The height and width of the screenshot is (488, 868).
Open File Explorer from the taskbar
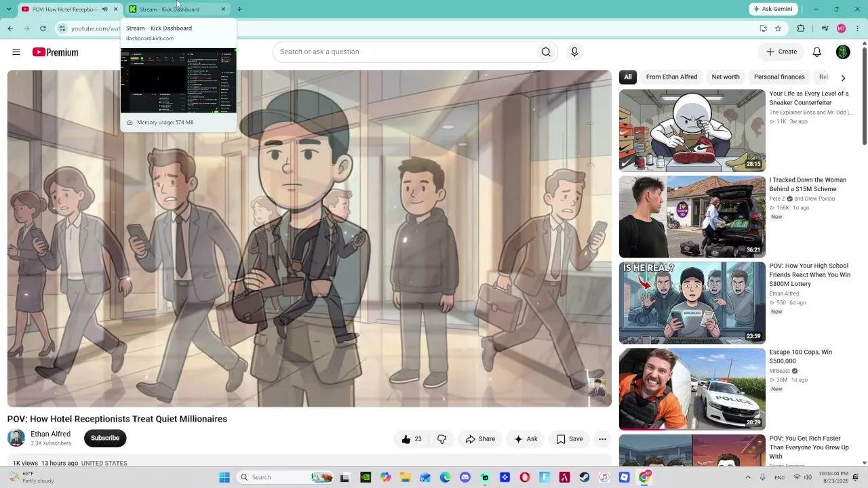[x=406, y=477]
